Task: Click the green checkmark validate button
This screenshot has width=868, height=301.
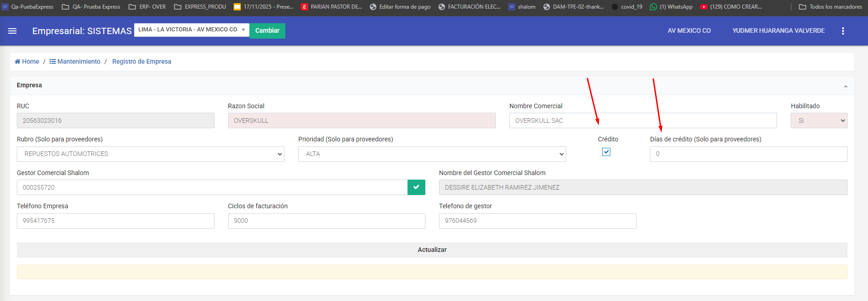Action: click(x=416, y=187)
